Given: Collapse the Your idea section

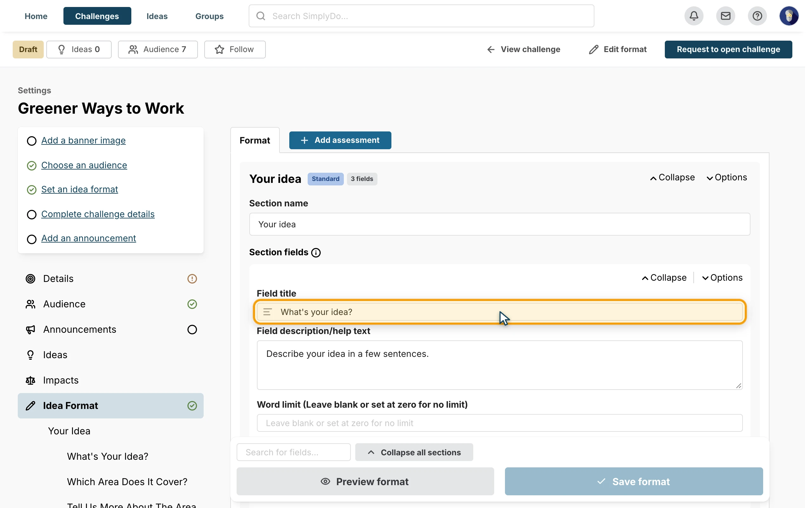Looking at the screenshot, I should coord(672,177).
